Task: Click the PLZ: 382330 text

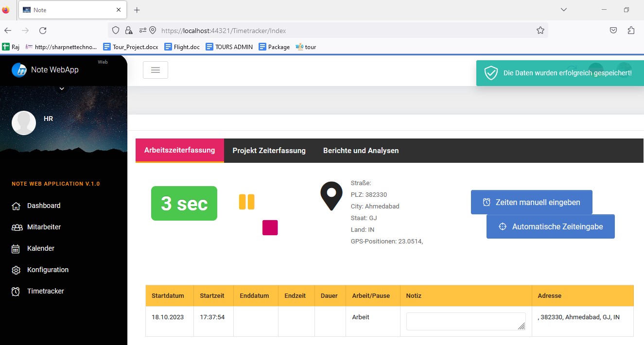Action: (369, 194)
